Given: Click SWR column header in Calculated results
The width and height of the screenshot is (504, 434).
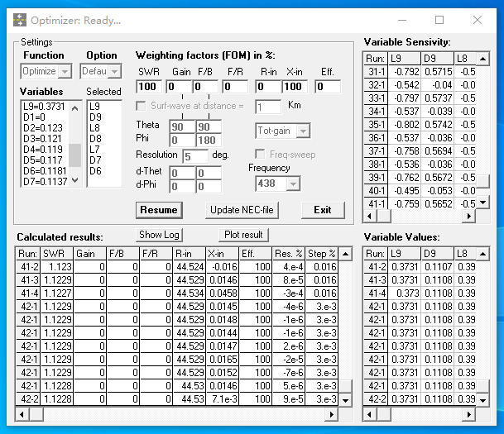Looking at the screenshot, I should (x=57, y=254).
